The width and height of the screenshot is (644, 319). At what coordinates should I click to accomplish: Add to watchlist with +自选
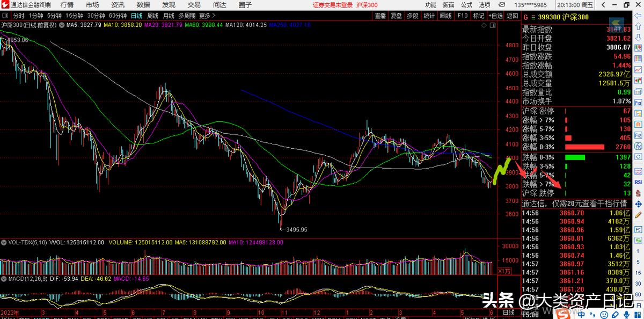(495, 16)
